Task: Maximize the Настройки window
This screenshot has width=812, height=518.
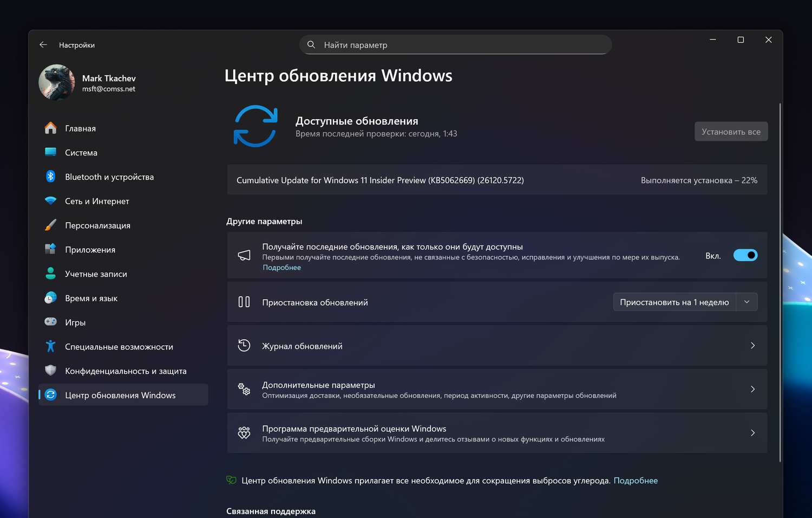Action: pyautogui.click(x=741, y=40)
